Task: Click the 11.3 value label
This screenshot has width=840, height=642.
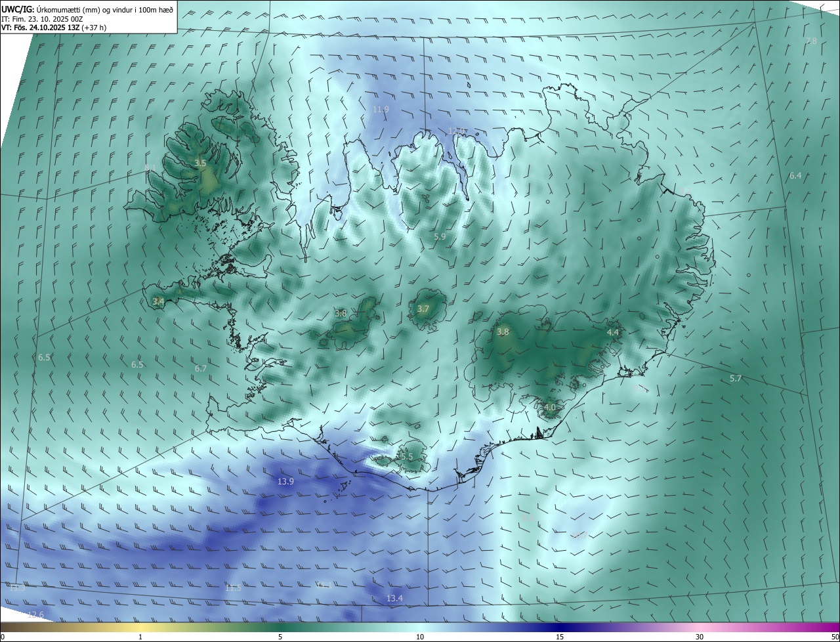Action: pos(17,588)
